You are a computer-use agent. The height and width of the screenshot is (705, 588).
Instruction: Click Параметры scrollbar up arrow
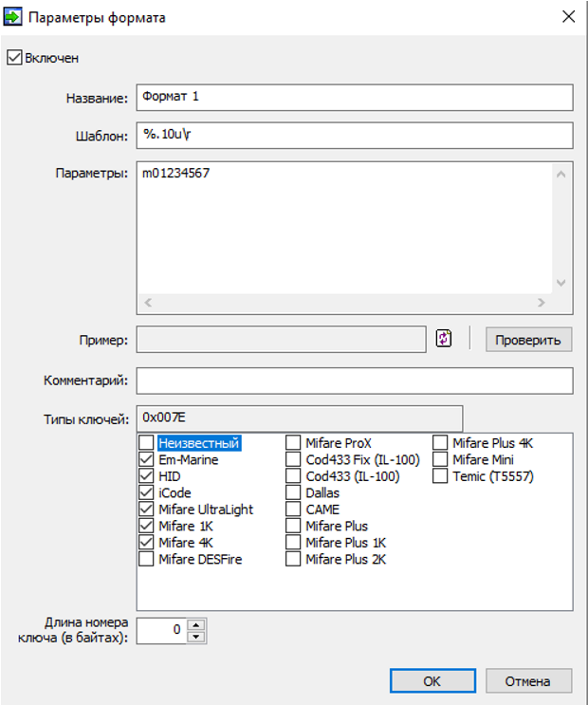point(561,174)
